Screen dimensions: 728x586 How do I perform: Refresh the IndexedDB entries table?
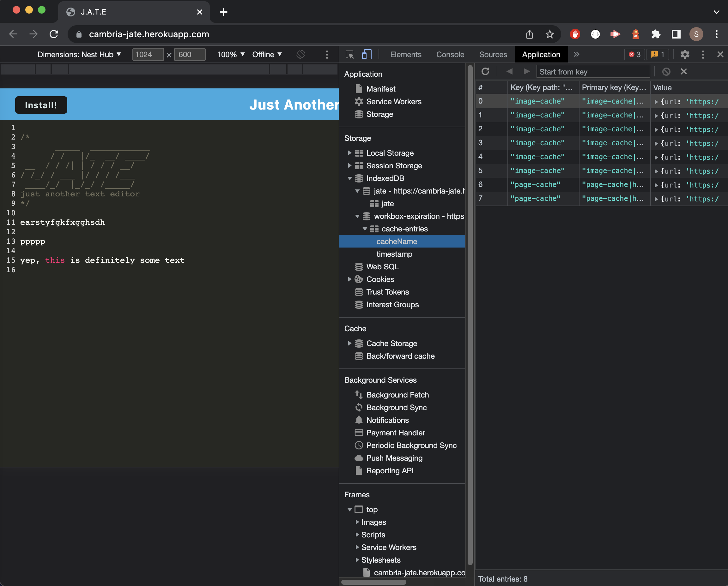[486, 71]
